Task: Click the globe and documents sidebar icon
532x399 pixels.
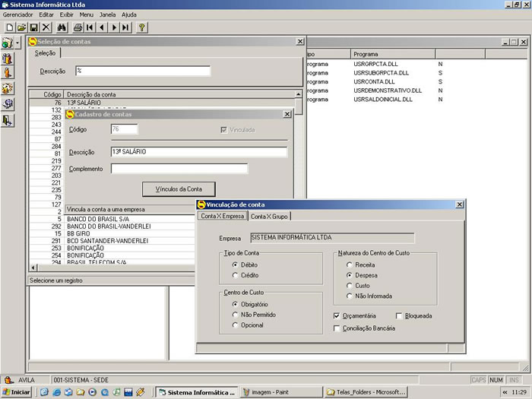Action: pyautogui.click(x=8, y=43)
